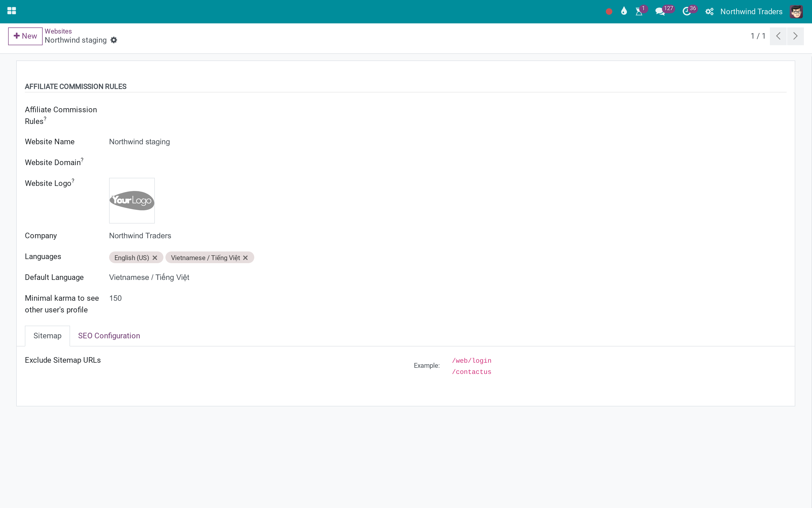Switch to the SEO Configuration tab
The width and height of the screenshot is (812, 508).
click(109, 336)
